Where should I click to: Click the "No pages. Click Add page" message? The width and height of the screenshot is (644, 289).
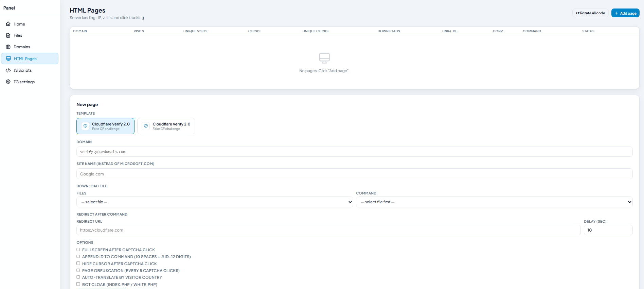(x=324, y=71)
